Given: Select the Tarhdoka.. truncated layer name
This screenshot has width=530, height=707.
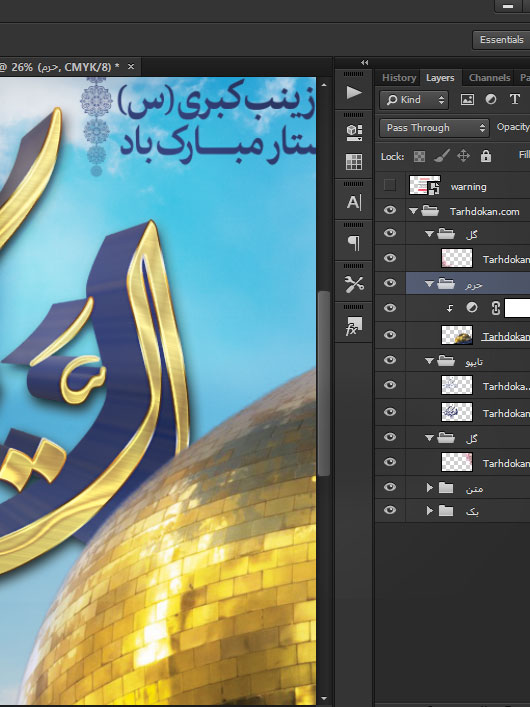Looking at the screenshot, I should pyautogui.click(x=505, y=386).
